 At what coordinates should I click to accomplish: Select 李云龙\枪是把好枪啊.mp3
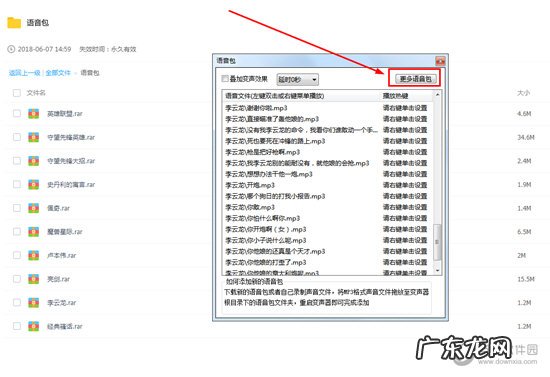262,152
